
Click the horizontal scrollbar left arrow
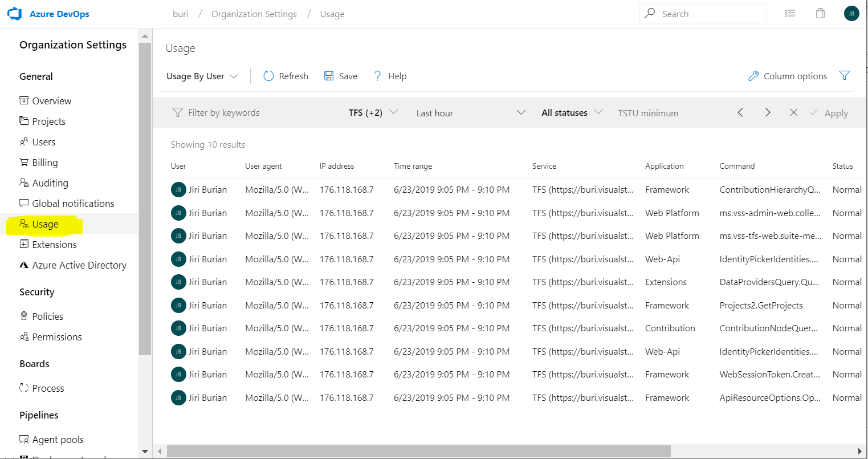160,451
